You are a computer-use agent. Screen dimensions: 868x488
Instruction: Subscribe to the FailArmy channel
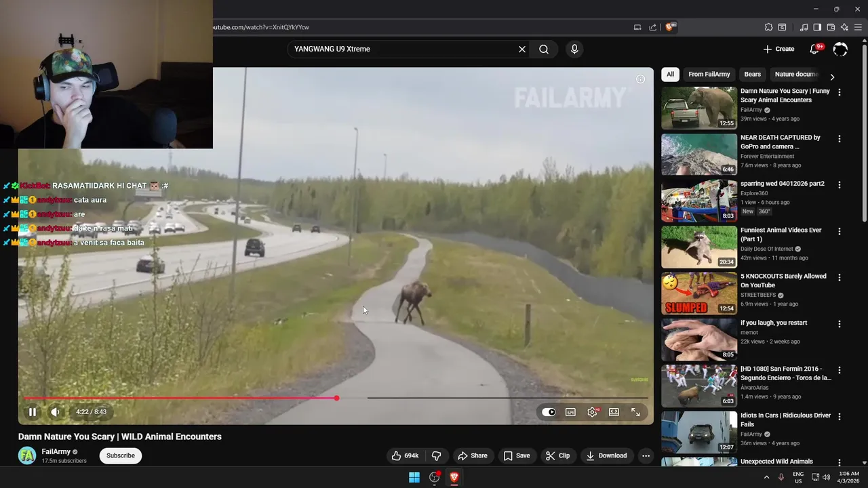coord(121,455)
